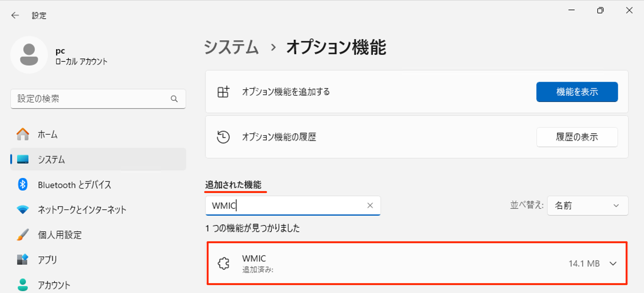This screenshot has height=293, width=644.
Task: Clear the WMIC search with the X
Action: (x=370, y=206)
